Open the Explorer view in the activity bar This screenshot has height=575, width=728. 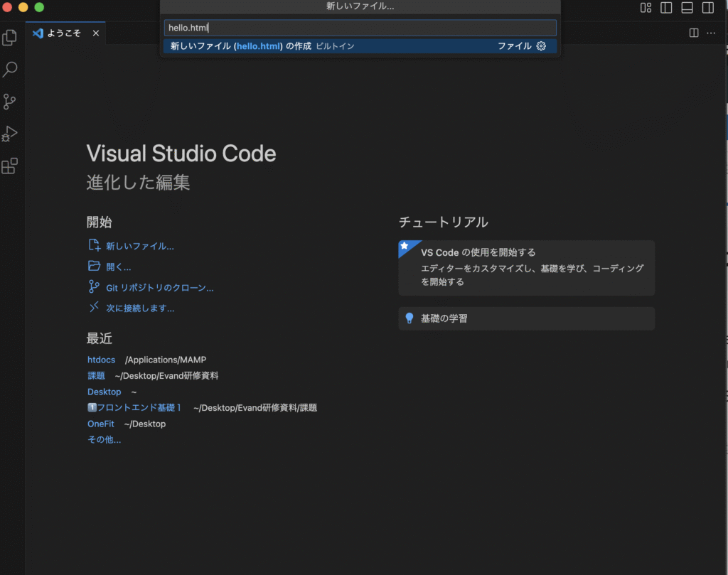(10, 38)
